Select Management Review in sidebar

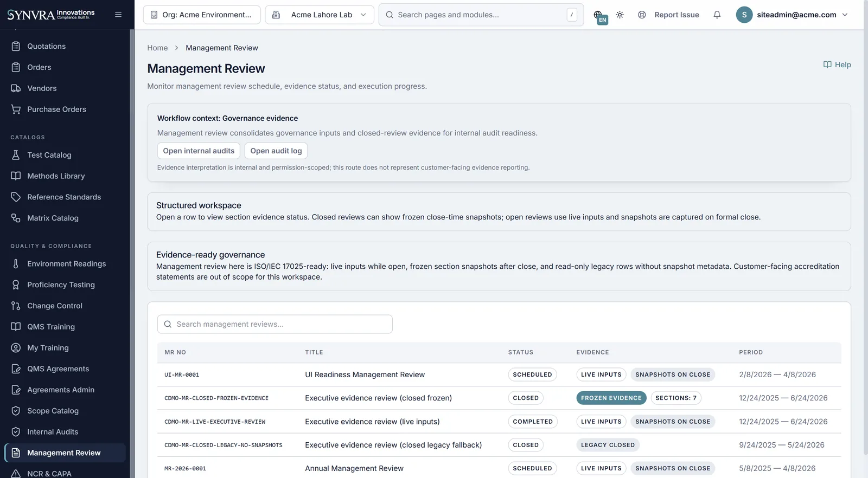click(x=65, y=453)
